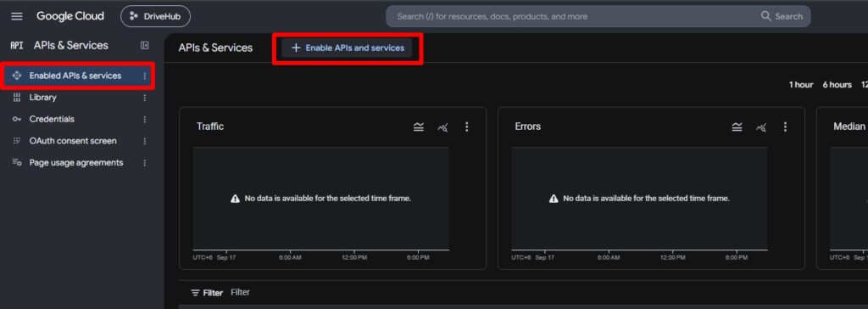Toggle legend on the Errors chart
The width and height of the screenshot is (868, 309).
[x=737, y=127]
